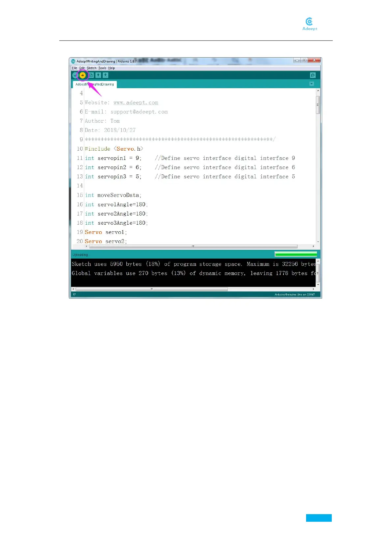Create a new sketch with New icon
The height and width of the screenshot is (554, 392).
point(91,75)
